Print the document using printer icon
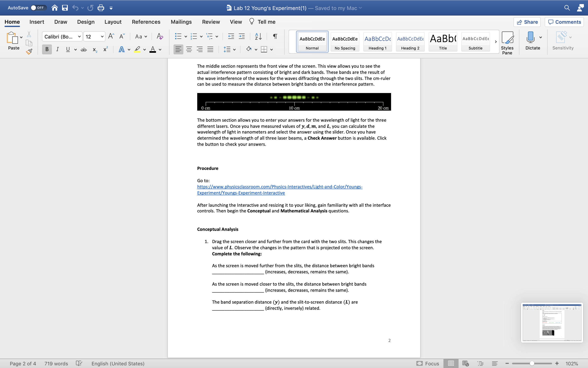 (x=101, y=8)
